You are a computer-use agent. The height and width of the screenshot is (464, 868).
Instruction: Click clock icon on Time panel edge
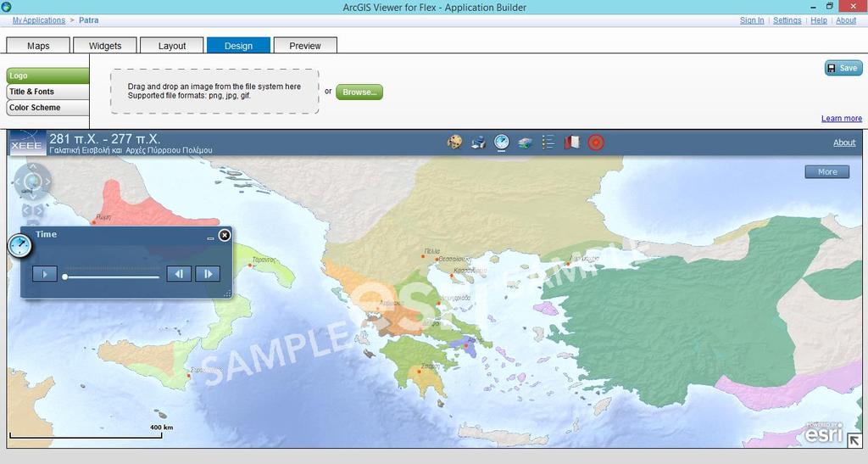click(20, 245)
